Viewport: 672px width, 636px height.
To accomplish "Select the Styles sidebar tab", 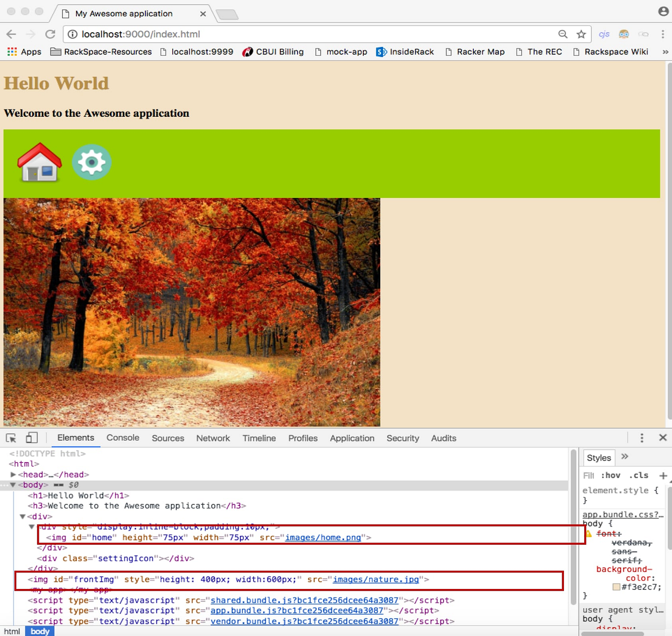I will pyautogui.click(x=599, y=458).
